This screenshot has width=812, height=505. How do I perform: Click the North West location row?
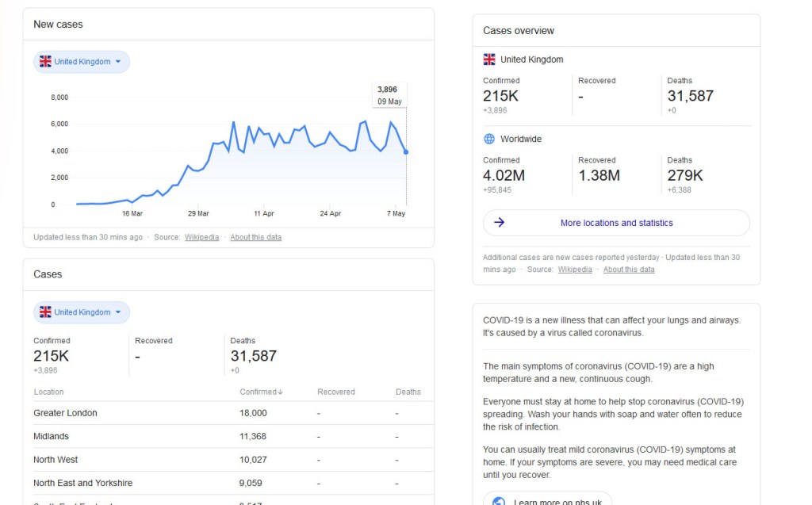point(228,460)
